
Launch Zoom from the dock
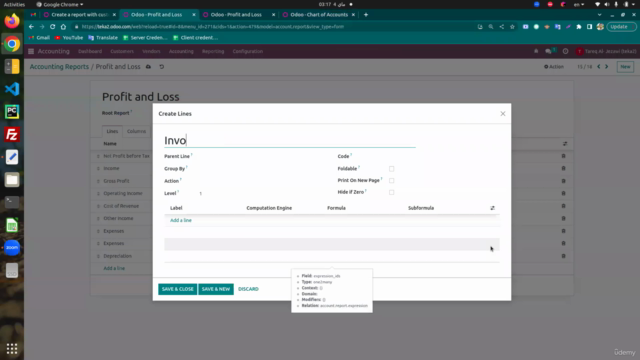point(12,247)
